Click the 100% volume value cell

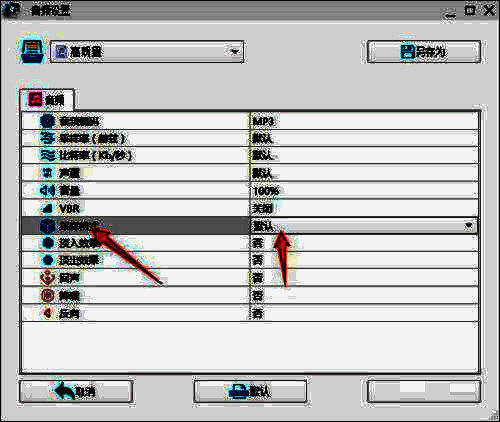click(x=364, y=191)
